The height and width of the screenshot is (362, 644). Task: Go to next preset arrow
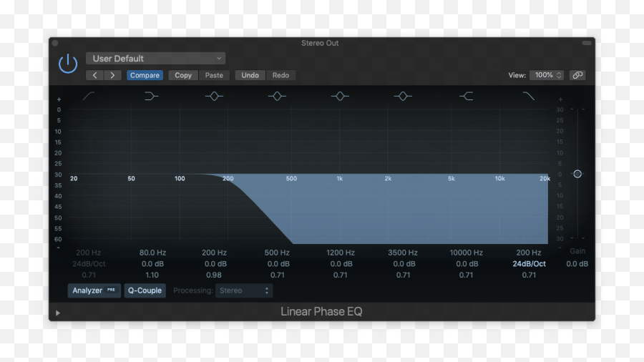pos(112,75)
